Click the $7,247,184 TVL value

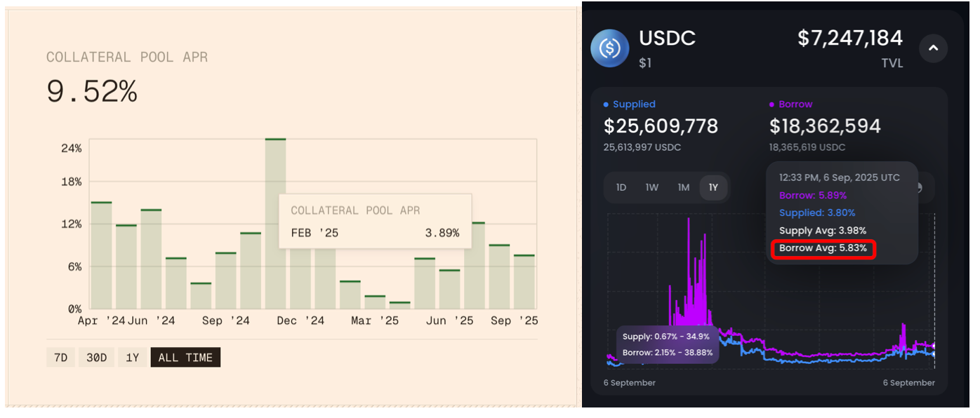tap(849, 38)
